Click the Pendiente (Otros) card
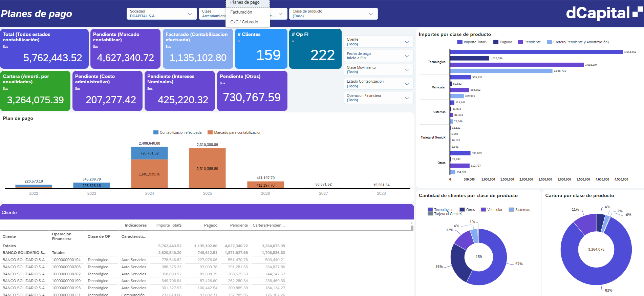644x296 pixels. point(252,91)
